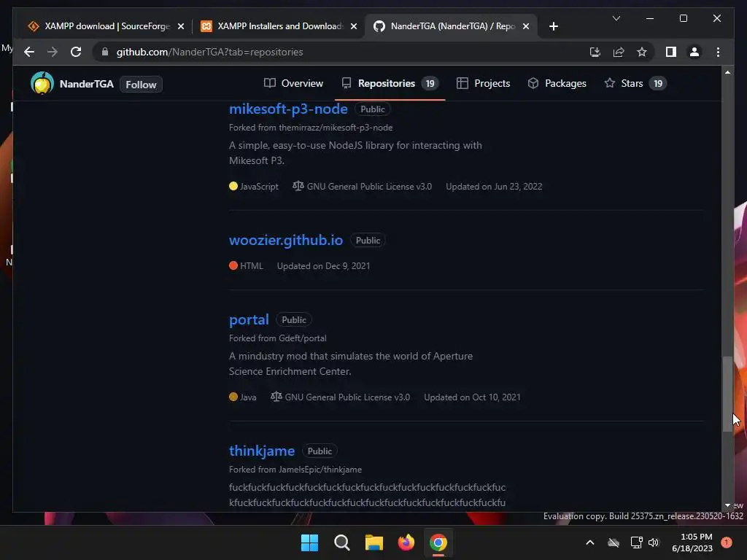Share this page icon
Screen dimensions: 747x560
pyautogui.click(x=619, y=52)
